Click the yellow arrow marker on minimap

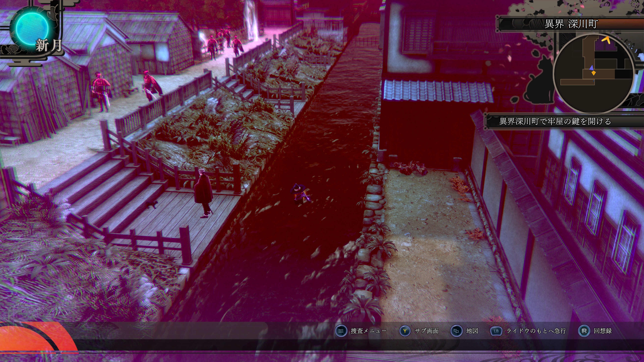click(606, 40)
